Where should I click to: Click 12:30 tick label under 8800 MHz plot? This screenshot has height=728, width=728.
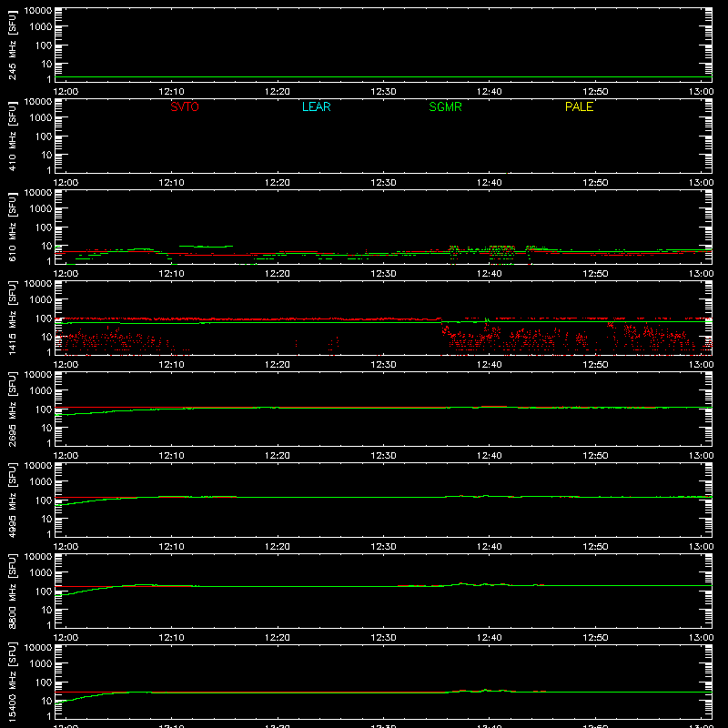383,638
